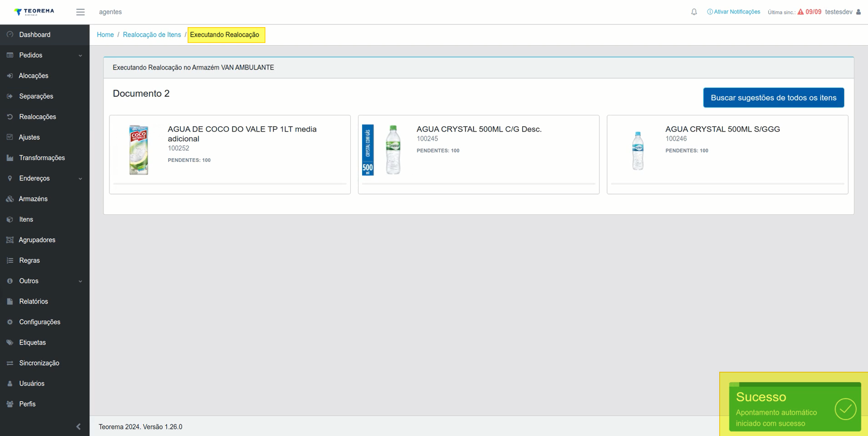This screenshot has width=868, height=436.
Task: Click the Regras list icon
Action: (x=10, y=261)
